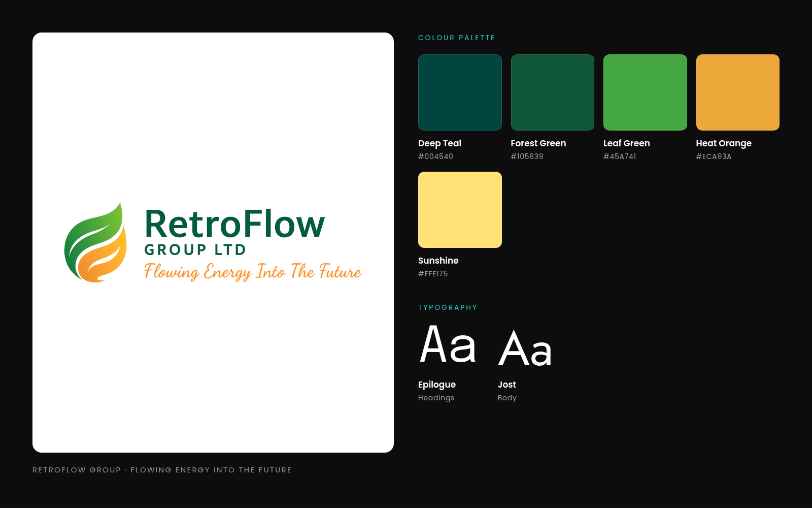Click the orange script tagline
This screenshot has width=812, height=508.
253,272
